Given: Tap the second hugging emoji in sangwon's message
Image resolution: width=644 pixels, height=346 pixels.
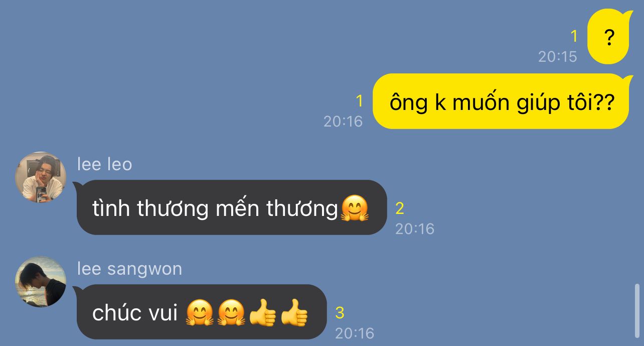Looking at the screenshot, I should point(231,312).
